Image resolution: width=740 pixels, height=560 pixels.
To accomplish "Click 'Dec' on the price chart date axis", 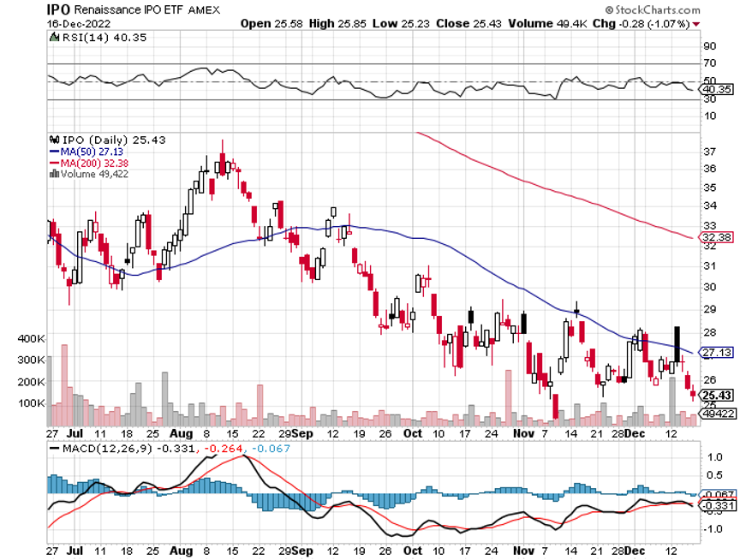I will (x=635, y=433).
